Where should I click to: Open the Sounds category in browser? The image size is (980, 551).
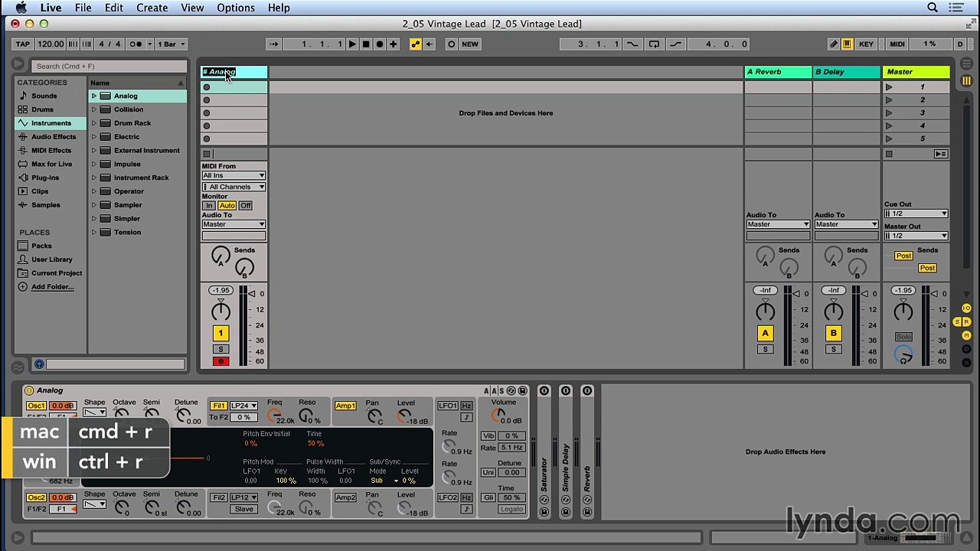(44, 96)
